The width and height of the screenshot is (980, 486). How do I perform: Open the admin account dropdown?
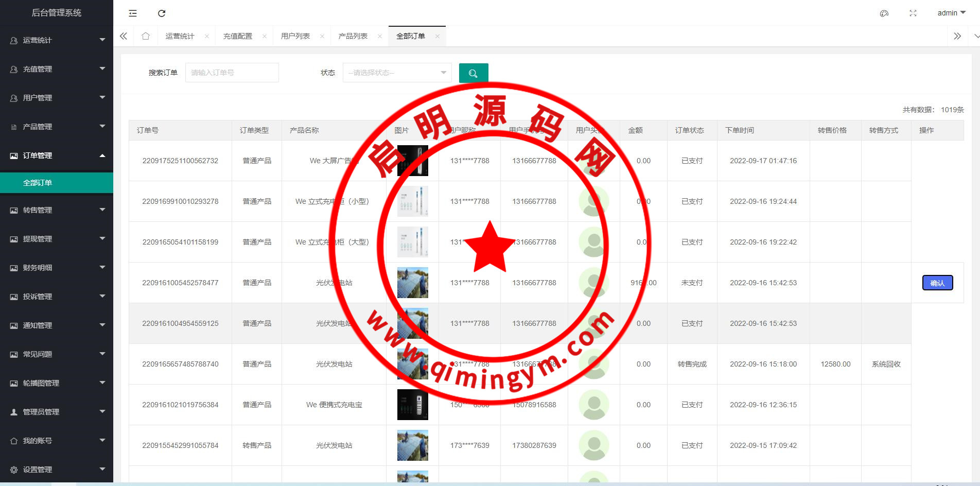[951, 13]
